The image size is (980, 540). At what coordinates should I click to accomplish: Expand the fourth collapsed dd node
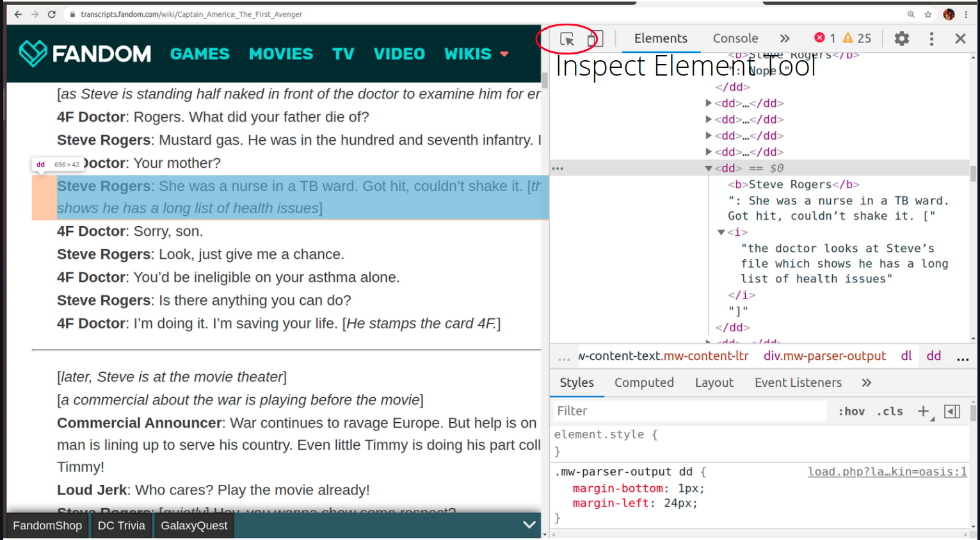click(x=709, y=152)
